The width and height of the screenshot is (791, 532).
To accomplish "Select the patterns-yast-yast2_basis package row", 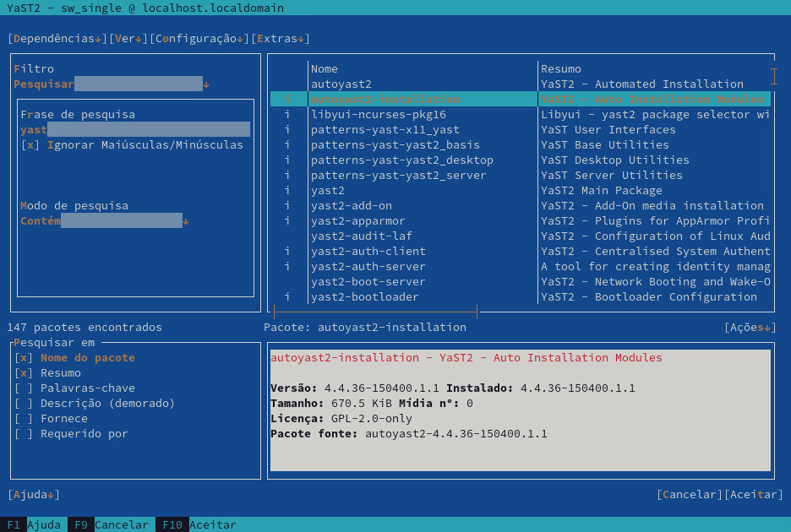I will 520,144.
